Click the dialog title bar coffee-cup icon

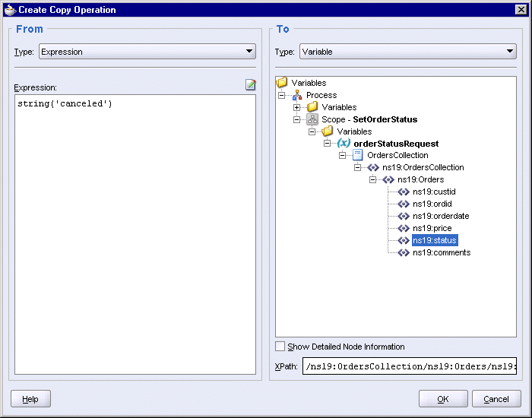(x=10, y=10)
